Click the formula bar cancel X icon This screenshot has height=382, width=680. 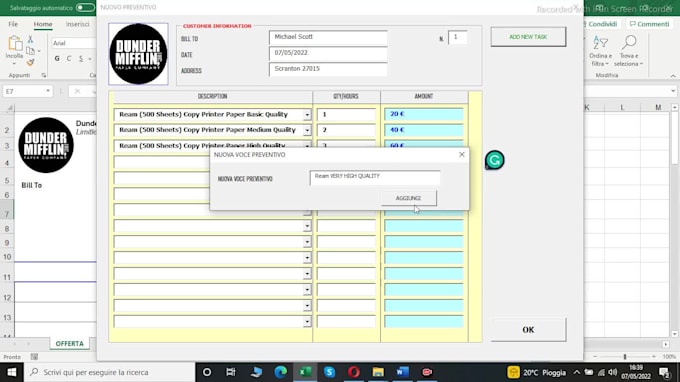(77, 91)
